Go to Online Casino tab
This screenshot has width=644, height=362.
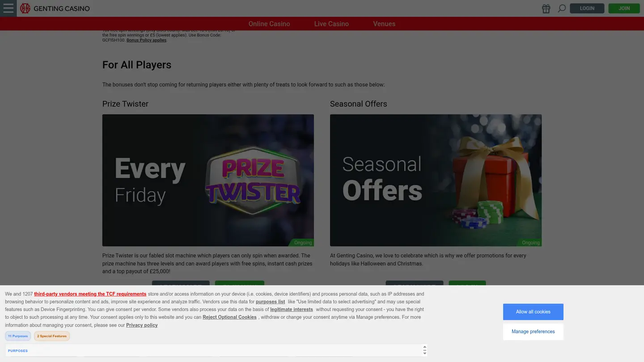pyautogui.click(x=269, y=24)
